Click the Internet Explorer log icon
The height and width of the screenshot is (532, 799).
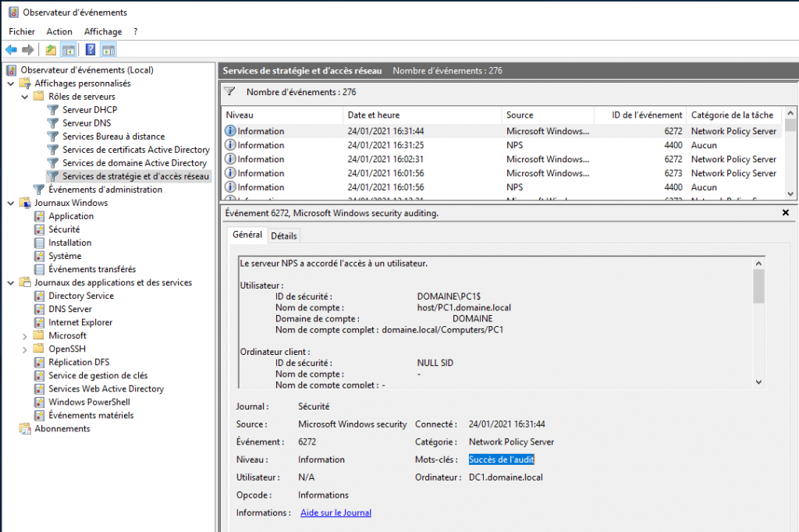[x=39, y=322]
